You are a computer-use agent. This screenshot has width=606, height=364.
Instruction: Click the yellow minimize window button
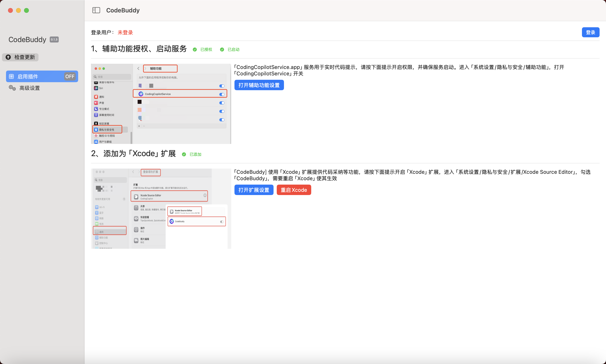pyautogui.click(x=18, y=10)
